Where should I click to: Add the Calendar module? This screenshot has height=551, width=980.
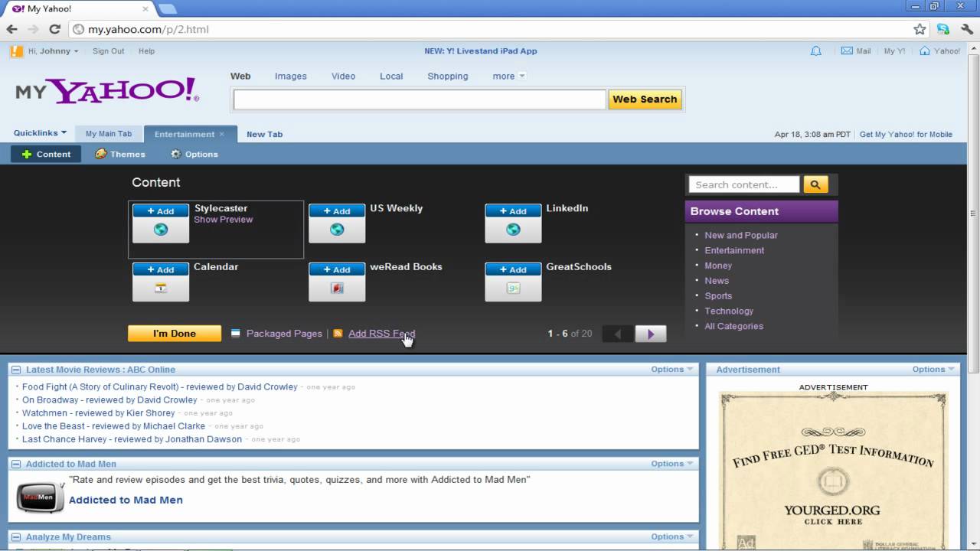[161, 269]
